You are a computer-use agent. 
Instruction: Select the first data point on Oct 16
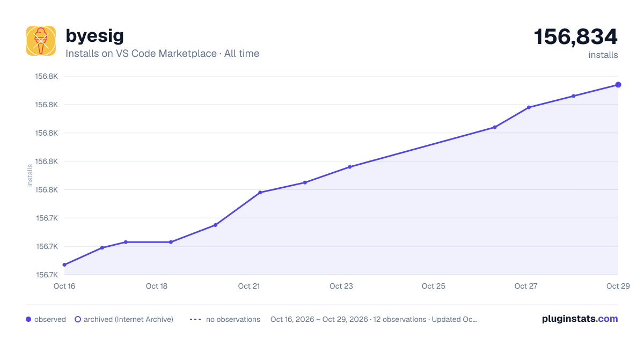click(x=64, y=265)
